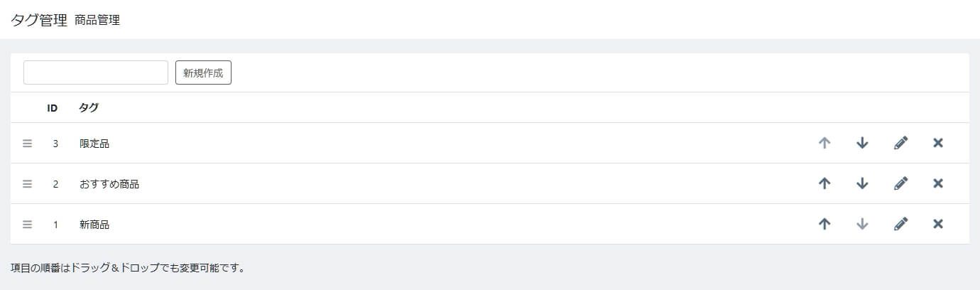Click the drag handle for おすすめ商品 row
980x290 pixels.
pyautogui.click(x=28, y=184)
